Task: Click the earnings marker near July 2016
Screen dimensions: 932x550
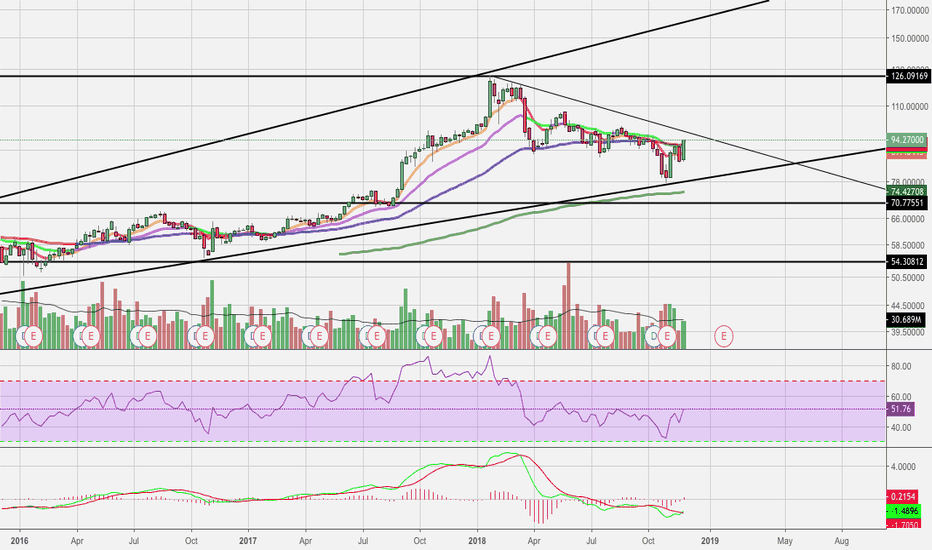Action: (x=147, y=337)
